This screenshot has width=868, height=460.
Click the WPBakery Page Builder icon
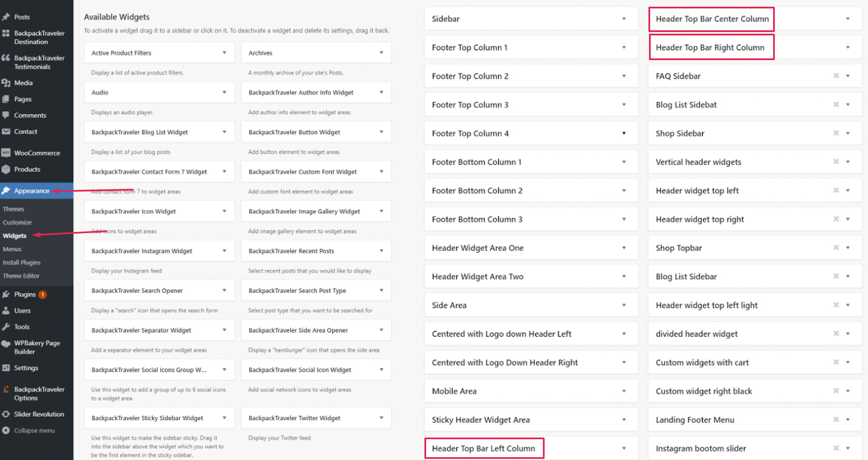[x=6, y=343]
